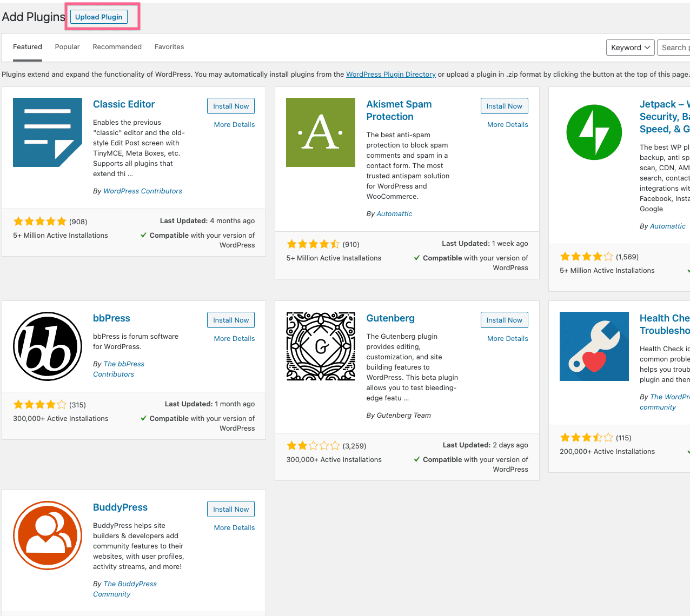The width and height of the screenshot is (690, 616).
Task: Click the Gutenberg plugin logo
Action: click(x=321, y=346)
